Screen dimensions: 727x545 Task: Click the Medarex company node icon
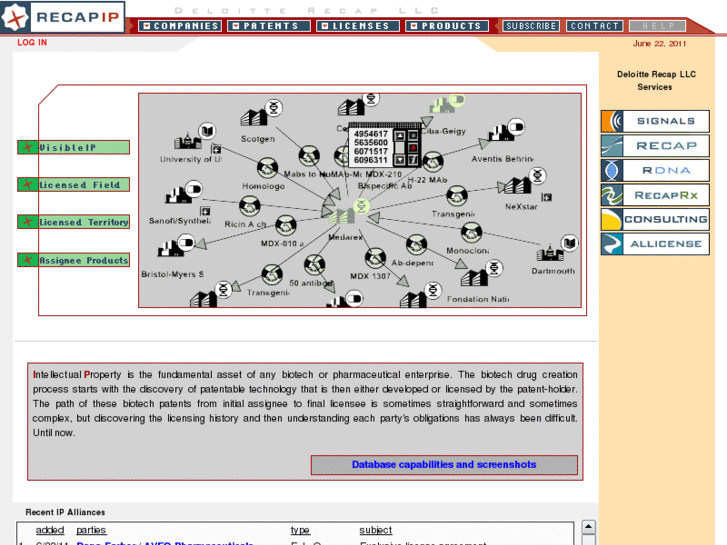point(342,216)
